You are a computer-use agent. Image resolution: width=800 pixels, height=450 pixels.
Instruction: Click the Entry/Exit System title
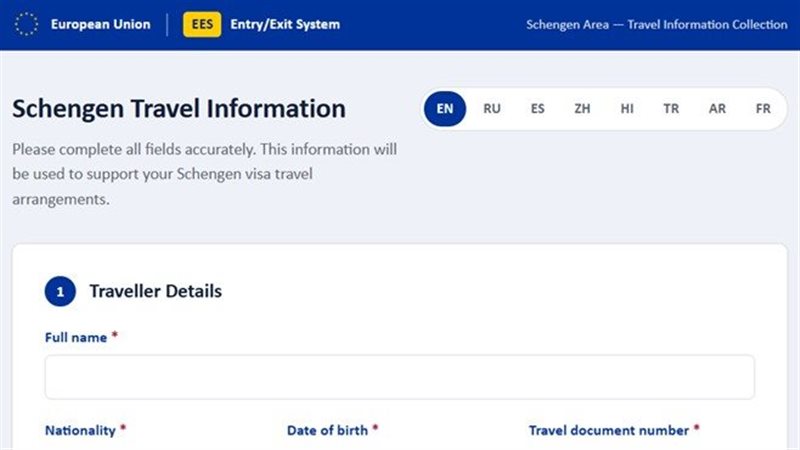[285, 24]
